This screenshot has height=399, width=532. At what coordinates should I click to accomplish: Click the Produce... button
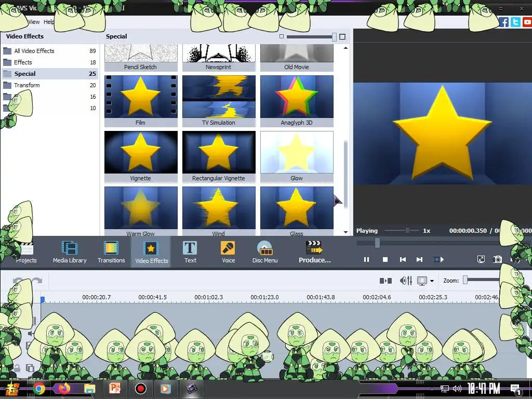[314, 252]
